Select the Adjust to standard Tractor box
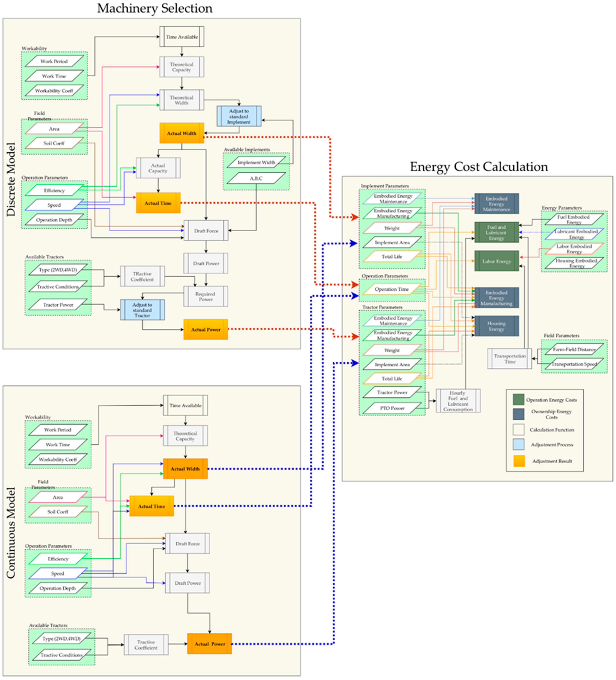This screenshot has height=680, width=616. pos(142,310)
